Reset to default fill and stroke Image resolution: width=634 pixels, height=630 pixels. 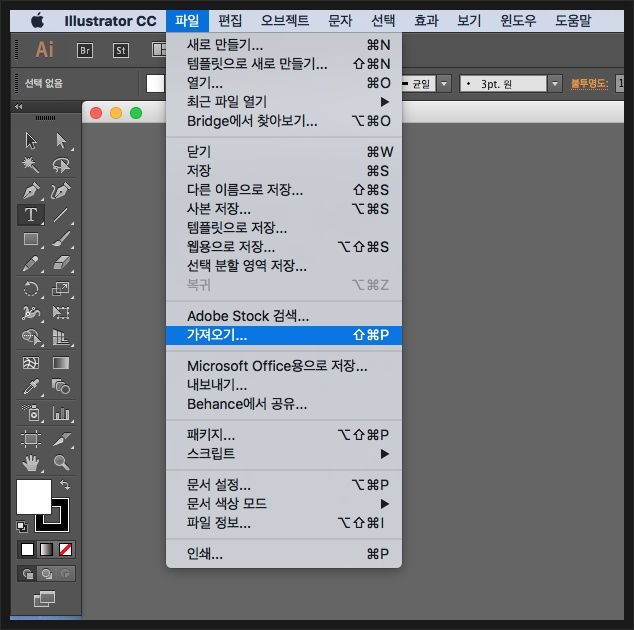click(x=22, y=526)
